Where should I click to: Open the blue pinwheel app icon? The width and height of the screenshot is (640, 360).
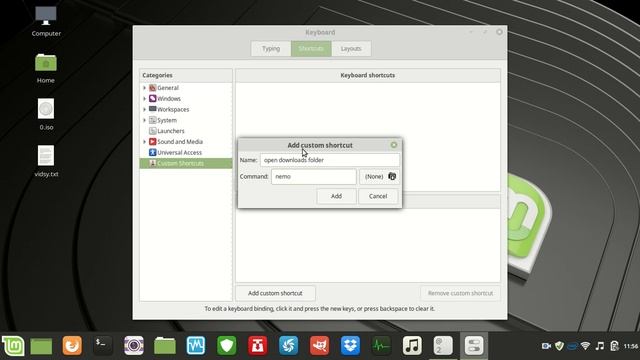[289, 346]
